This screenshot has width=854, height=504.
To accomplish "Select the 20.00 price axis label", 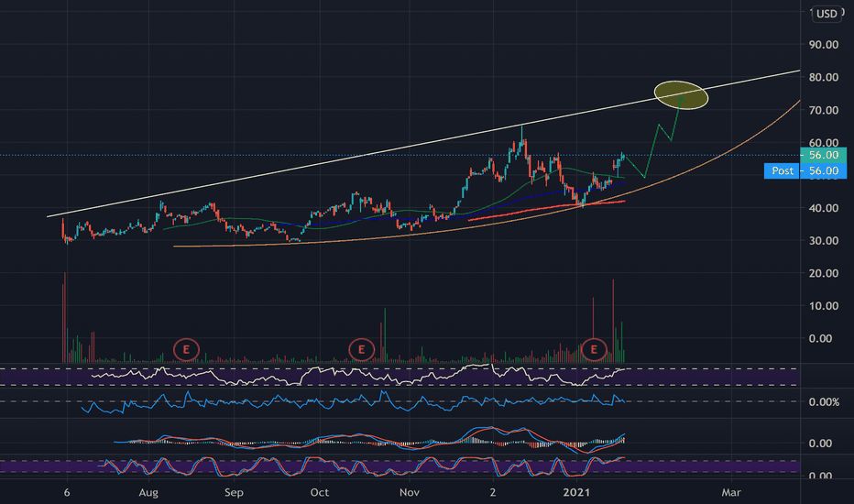I will (x=823, y=273).
